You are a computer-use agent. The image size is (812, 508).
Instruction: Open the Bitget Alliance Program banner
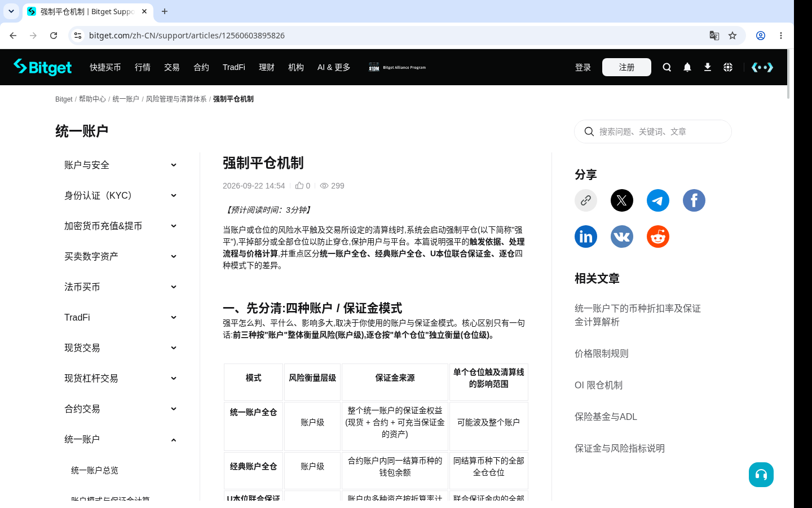point(398,67)
